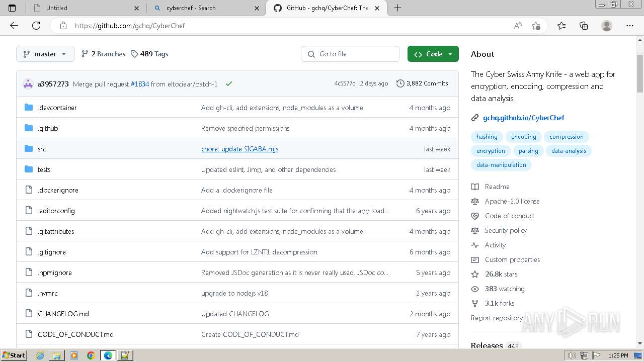
Task: Open the Security policy link
Action: point(506,230)
